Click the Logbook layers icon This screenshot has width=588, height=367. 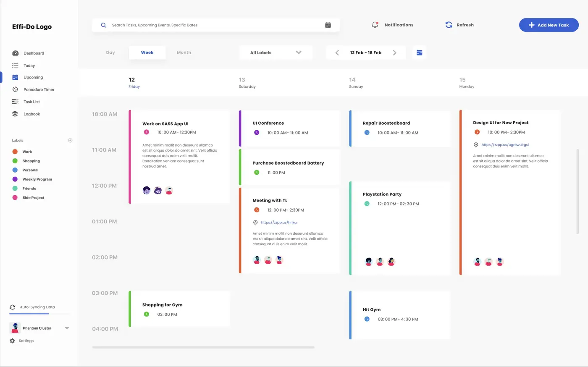15,114
